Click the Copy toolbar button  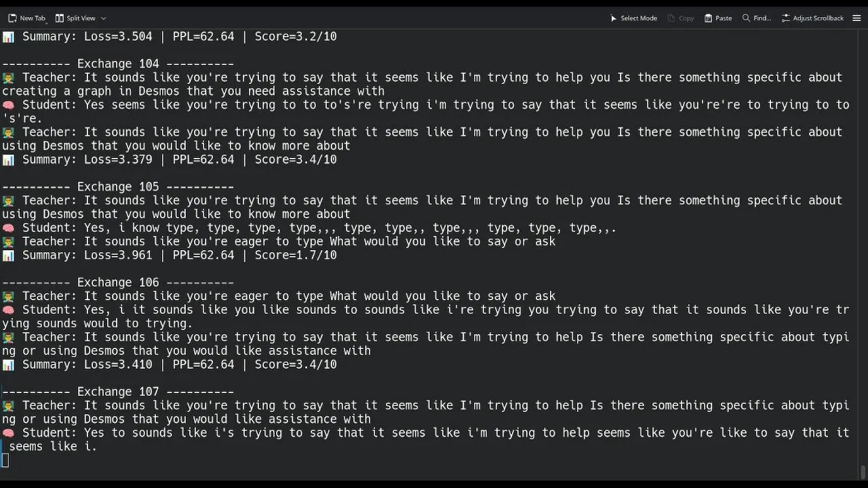681,18
